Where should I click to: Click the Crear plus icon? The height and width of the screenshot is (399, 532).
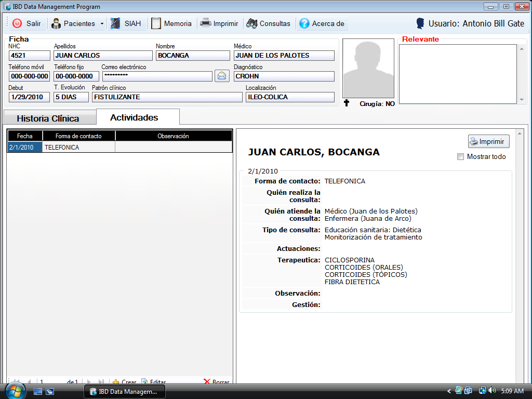point(116,381)
